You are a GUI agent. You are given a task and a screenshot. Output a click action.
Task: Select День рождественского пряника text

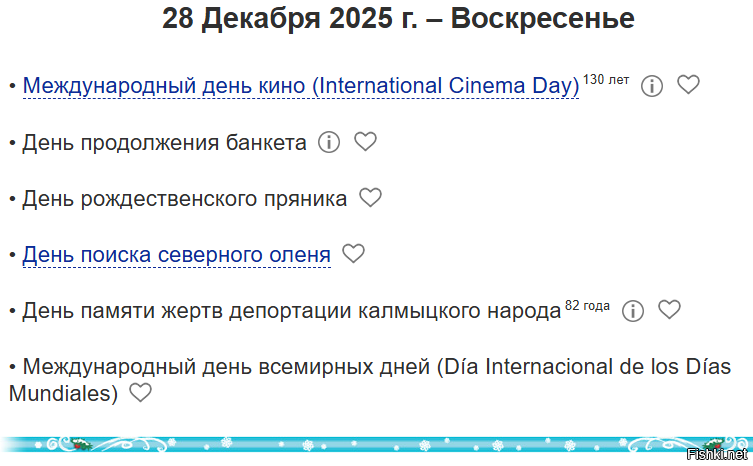coord(184,199)
